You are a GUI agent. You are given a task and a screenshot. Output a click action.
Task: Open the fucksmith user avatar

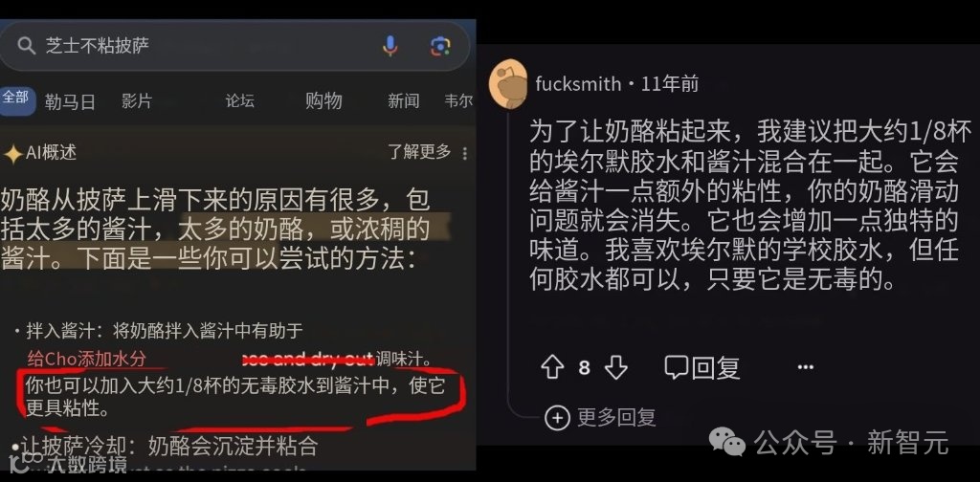click(x=509, y=84)
